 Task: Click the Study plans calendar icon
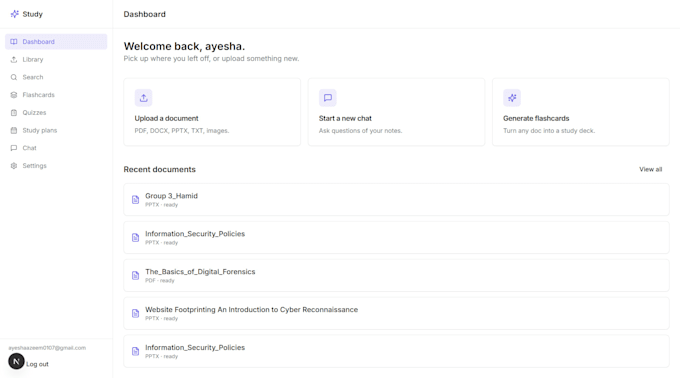point(14,130)
